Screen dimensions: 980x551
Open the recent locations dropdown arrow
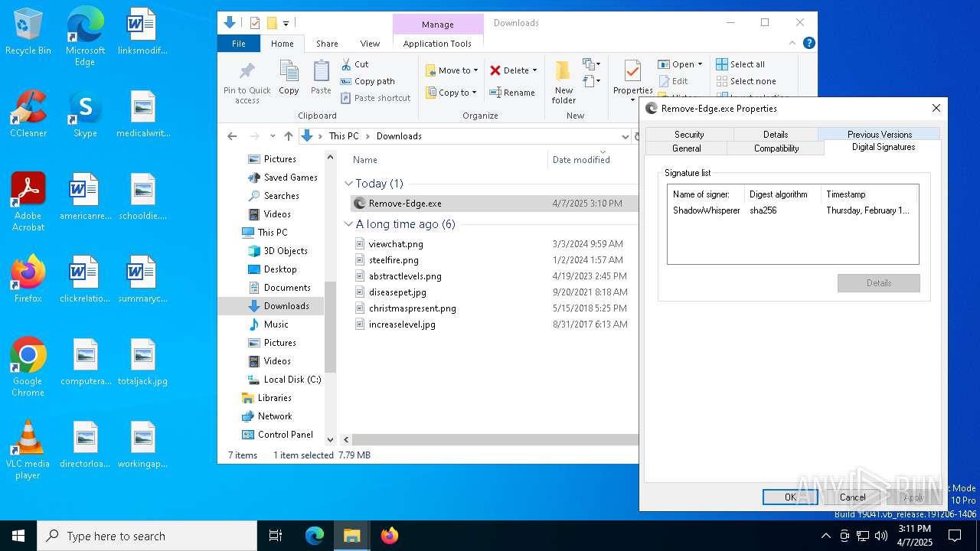point(273,136)
